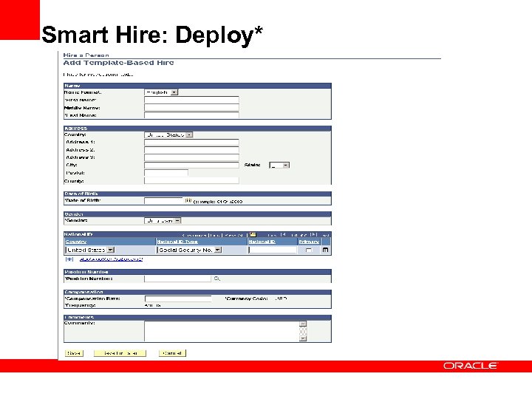The width and height of the screenshot is (532, 399).
Task: Click the Add Additional National ID link
Action: point(112,259)
